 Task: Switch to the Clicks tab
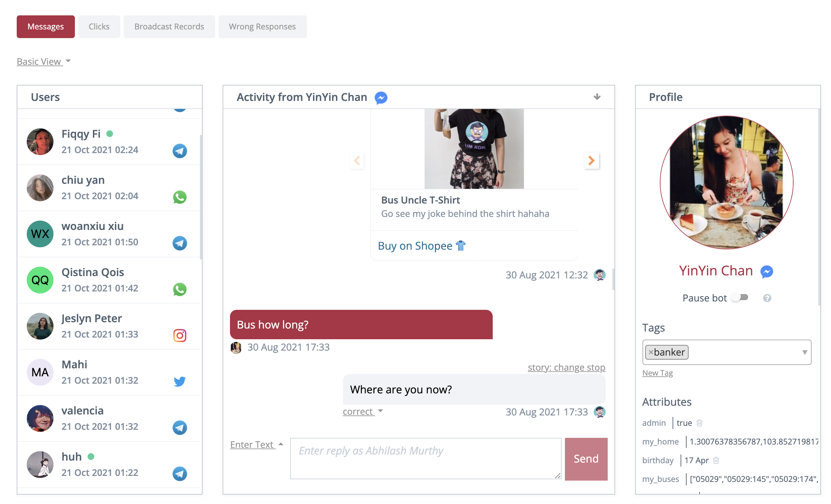99,27
